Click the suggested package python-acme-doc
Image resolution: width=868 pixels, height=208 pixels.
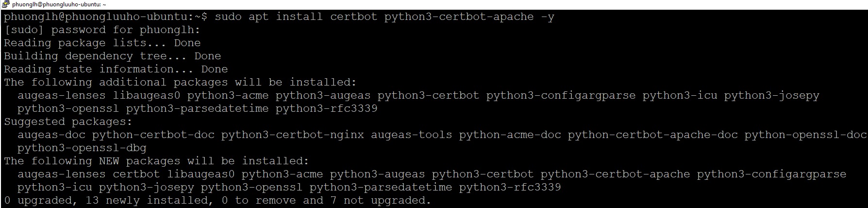pos(510,135)
